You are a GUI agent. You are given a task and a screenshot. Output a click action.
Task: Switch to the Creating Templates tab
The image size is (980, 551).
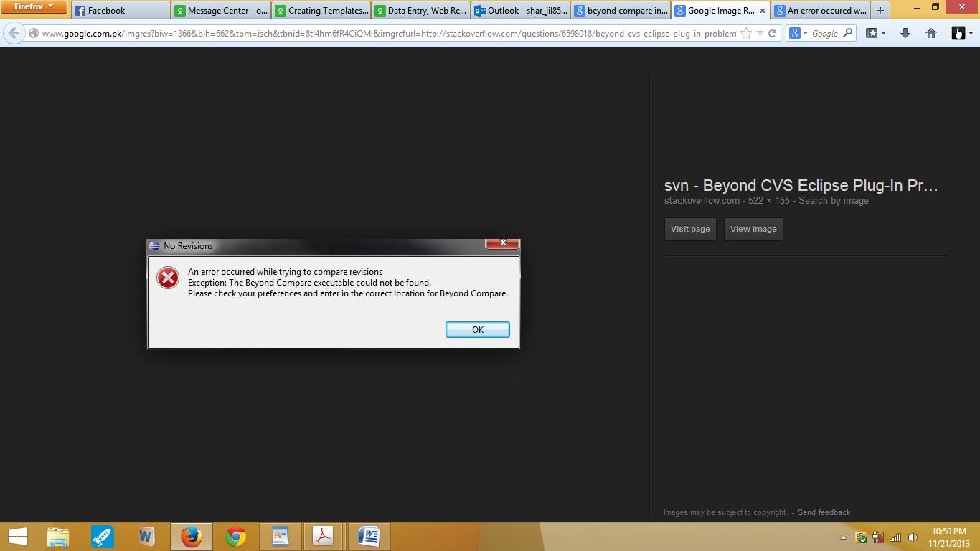coord(321,11)
